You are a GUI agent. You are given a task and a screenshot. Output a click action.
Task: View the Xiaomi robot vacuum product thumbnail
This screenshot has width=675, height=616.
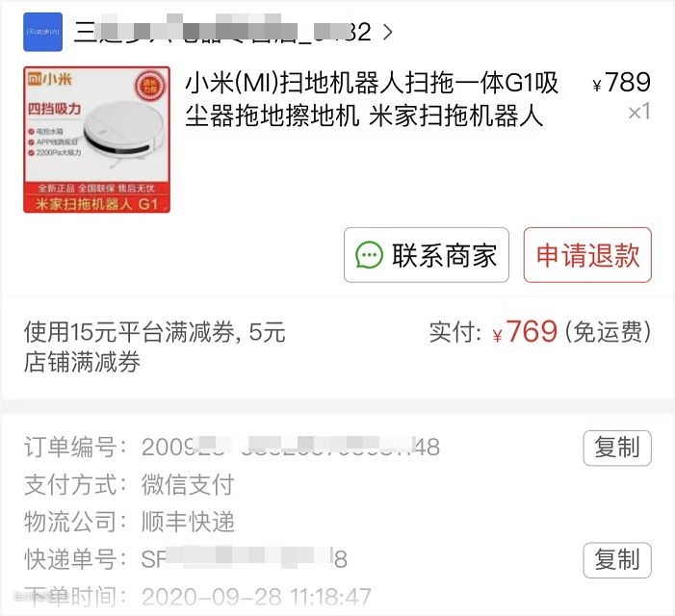tap(96, 140)
